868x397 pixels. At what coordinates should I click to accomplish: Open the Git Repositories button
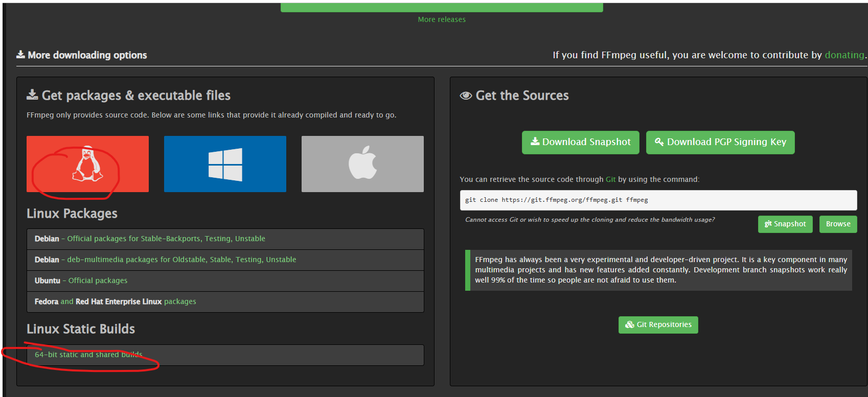point(658,324)
